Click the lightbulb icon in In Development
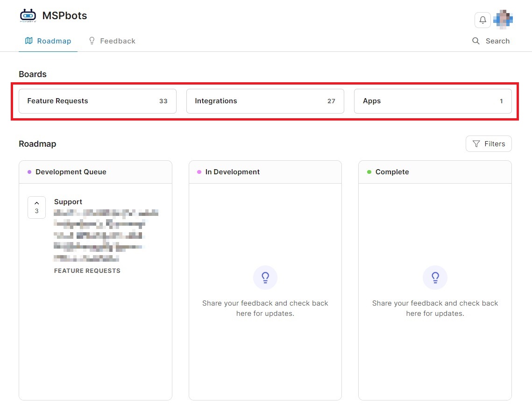Image resolution: width=532 pixels, height=407 pixels. coord(265,278)
